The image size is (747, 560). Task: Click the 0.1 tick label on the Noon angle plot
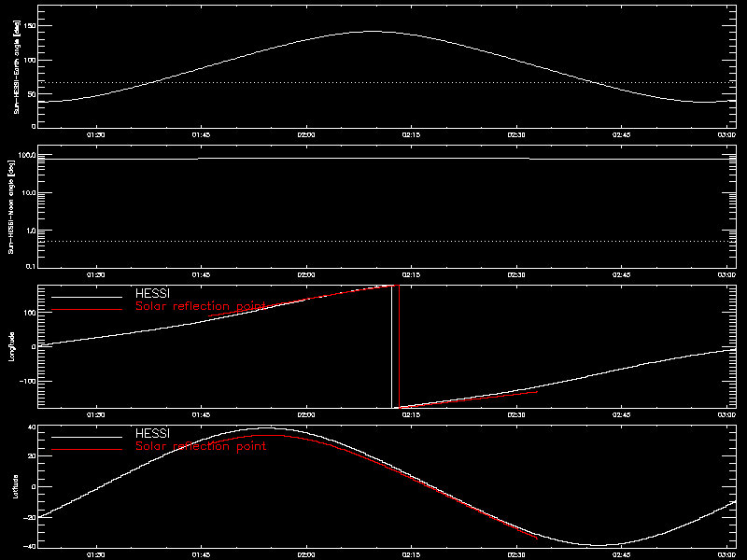(x=31, y=266)
